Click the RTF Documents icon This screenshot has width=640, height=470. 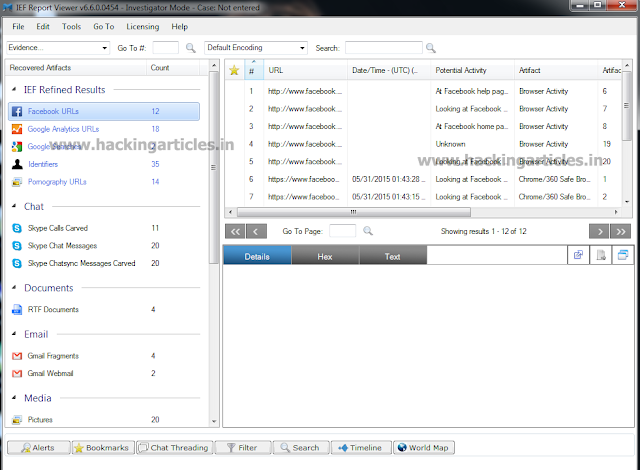coord(17,310)
